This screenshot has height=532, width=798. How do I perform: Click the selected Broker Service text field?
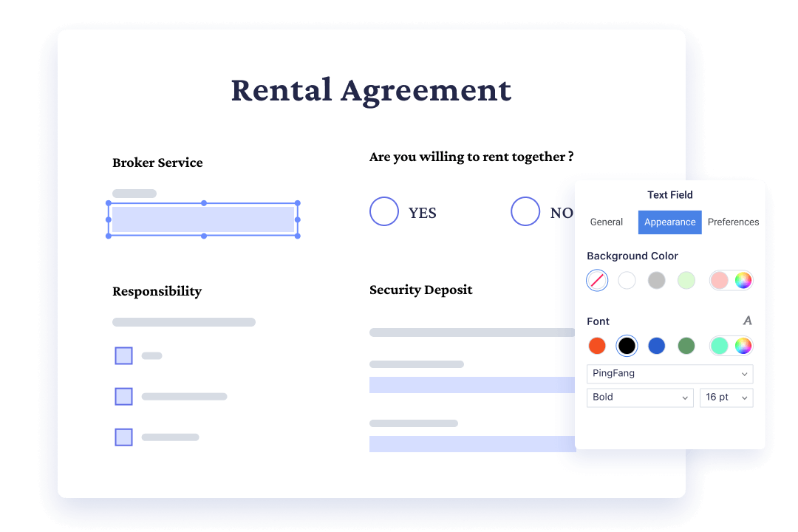(203, 219)
